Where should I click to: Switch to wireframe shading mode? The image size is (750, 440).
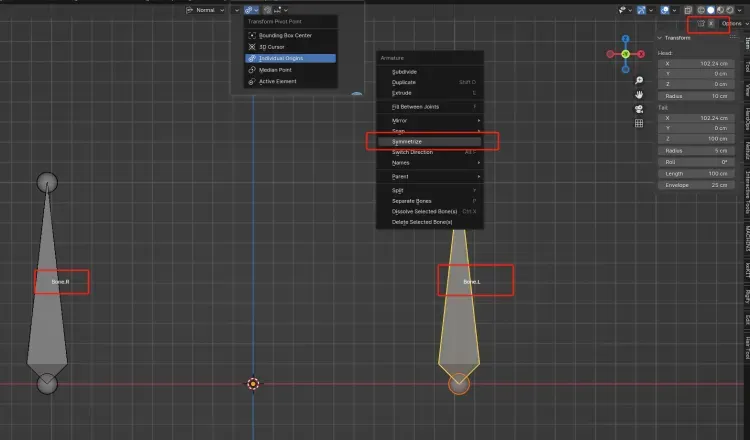pyautogui.click(x=701, y=10)
